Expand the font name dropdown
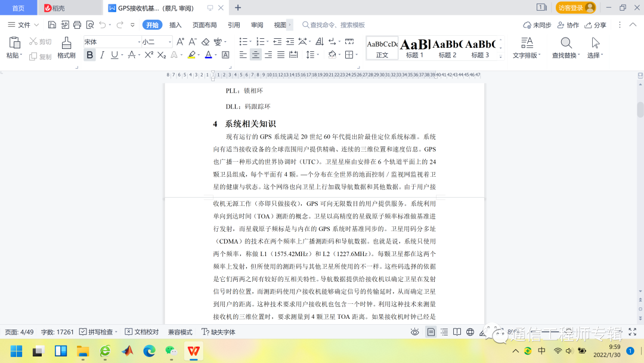This screenshot has width=644, height=363. (x=138, y=42)
